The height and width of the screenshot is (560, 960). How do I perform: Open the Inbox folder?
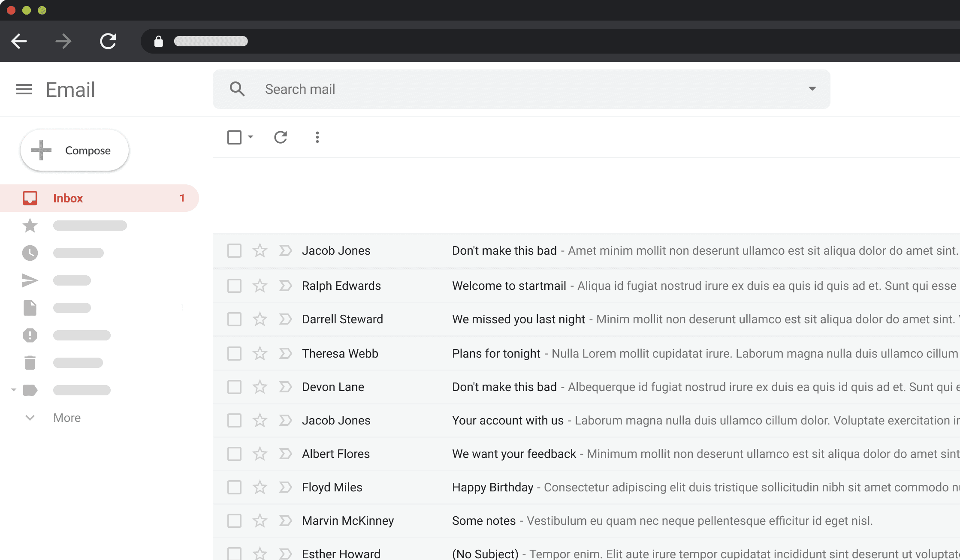click(x=68, y=198)
